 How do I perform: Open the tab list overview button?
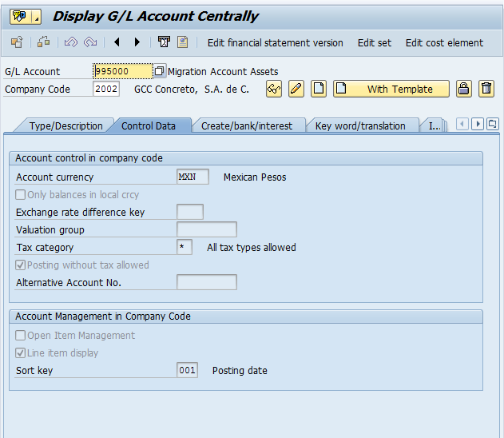(492, 124)
